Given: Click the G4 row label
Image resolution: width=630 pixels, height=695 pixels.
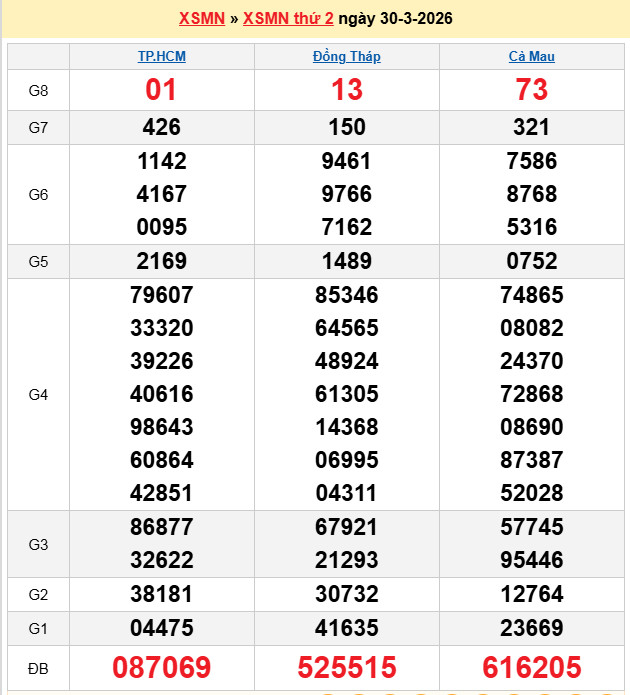Looking at the screenshot, I should [38, 395].
